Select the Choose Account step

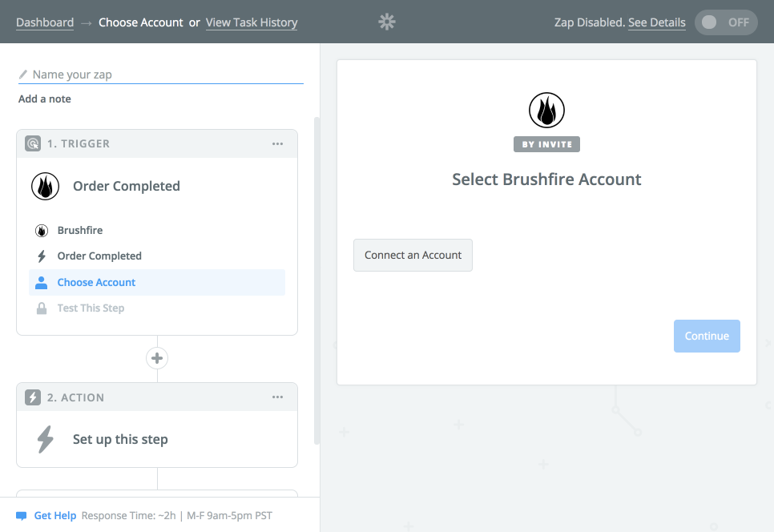157,282
